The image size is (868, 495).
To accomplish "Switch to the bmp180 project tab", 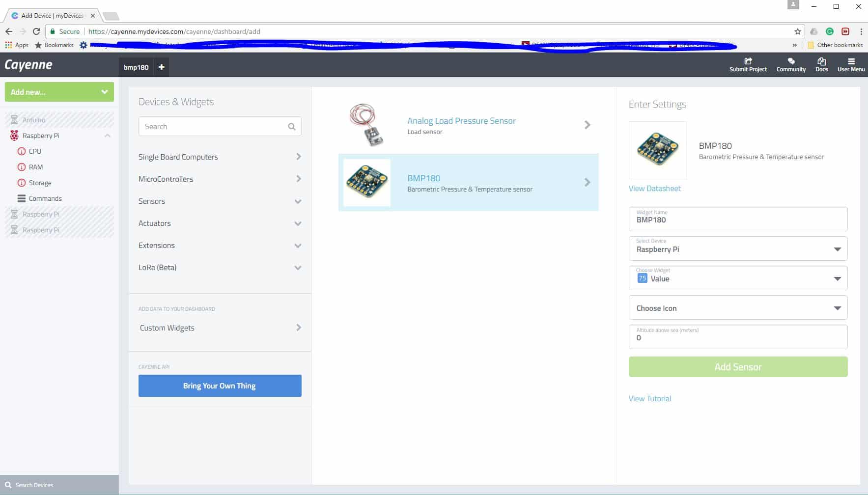I will point(136,67).
